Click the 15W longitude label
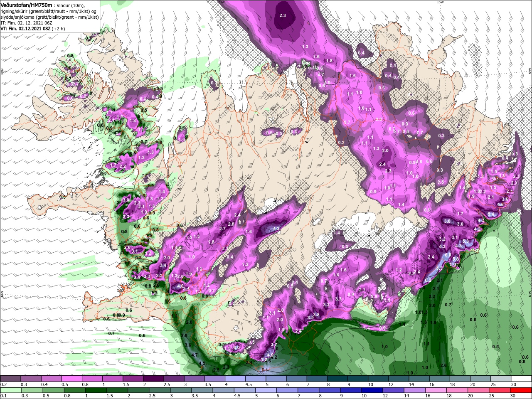This screenshot has height=399, width=532. click(x=440, y=2)
